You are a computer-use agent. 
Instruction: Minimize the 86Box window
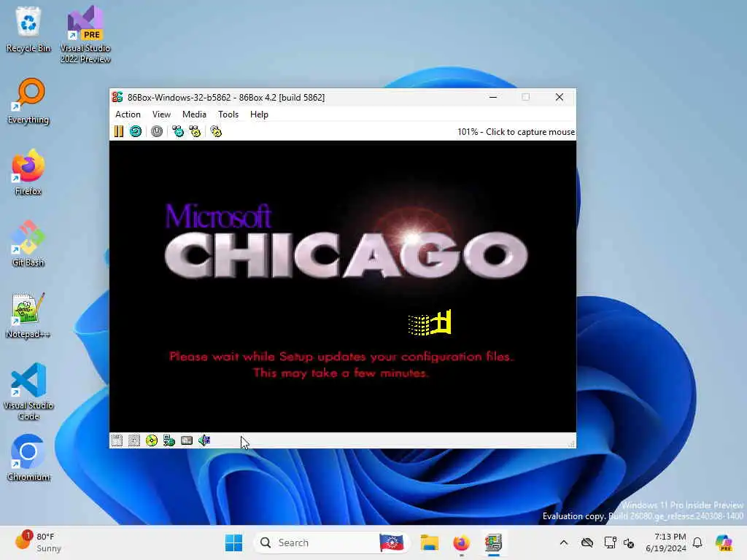tap(493, 97)
